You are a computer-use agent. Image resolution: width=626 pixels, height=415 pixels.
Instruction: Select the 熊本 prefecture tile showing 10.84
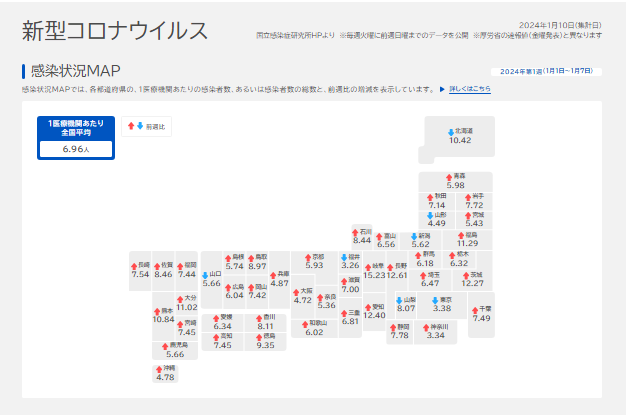click(x=164, y=316)
